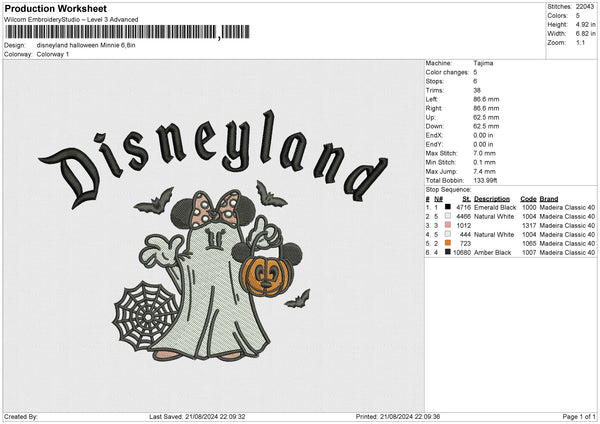Screen dimensions: 600x424
Task: Click the 'Page 1 of 1' indicator
Action: pos(579,416)
